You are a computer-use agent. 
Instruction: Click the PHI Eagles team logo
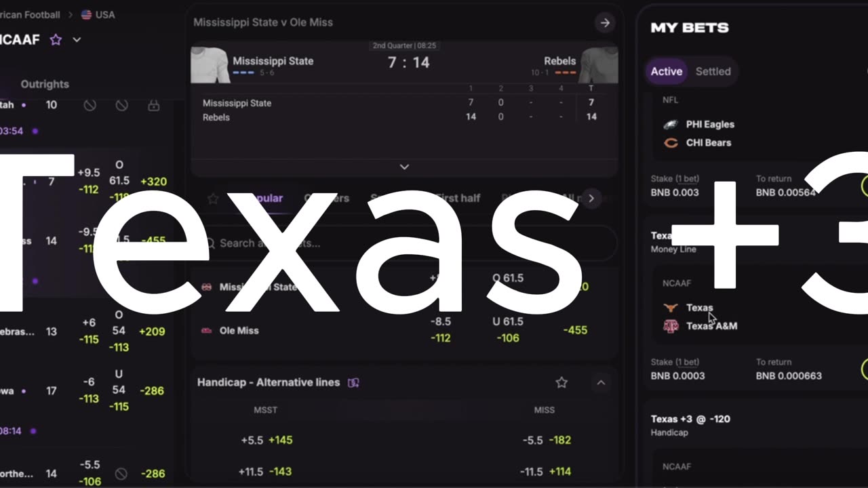point(671,125)
